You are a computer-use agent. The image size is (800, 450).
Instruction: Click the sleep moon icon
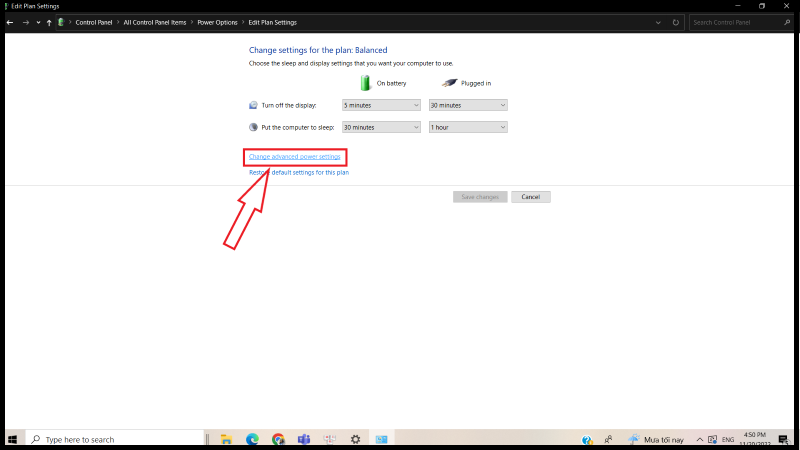point(253,127)
